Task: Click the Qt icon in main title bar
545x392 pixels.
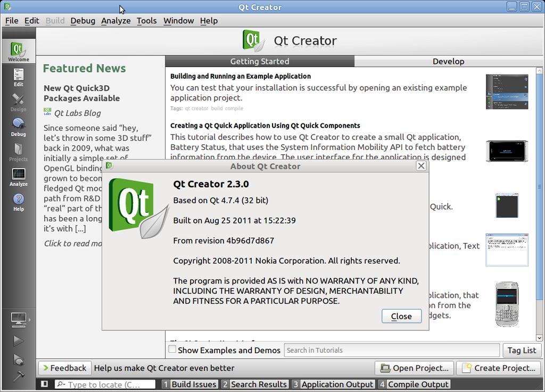Action: [x=7, y=6]
